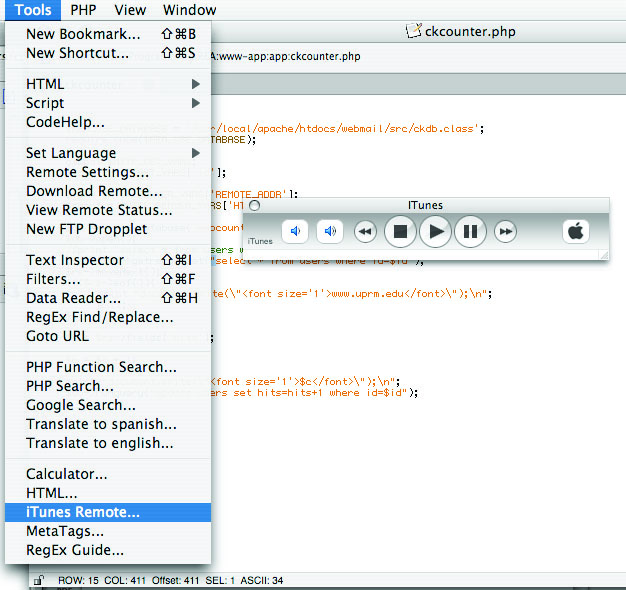Click Offset: 411 in status bar
The width and height of the screenshot is (626, 590).
(x=175, y=580)
